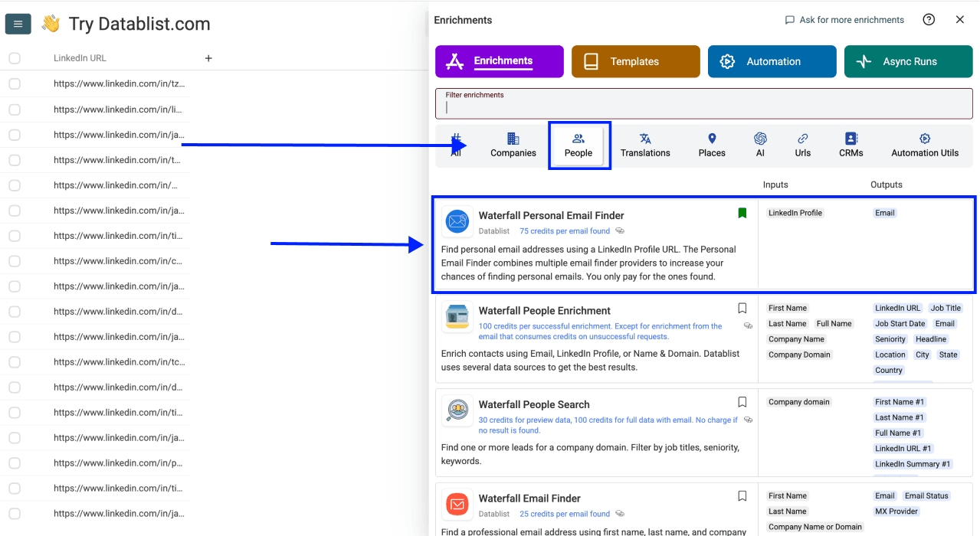Select the People enrichment category icon
Viewport: 980px width, 536px height.
[x=578, y=144]
